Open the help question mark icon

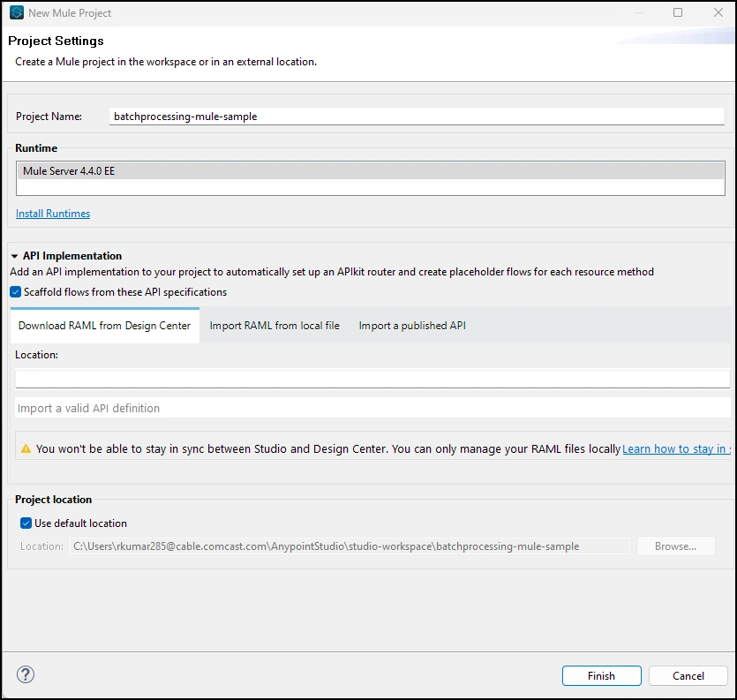click(26, 674)
